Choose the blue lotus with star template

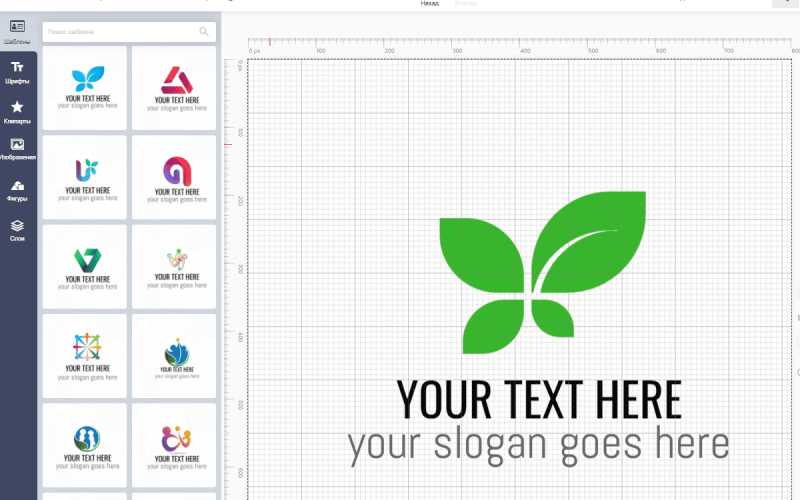pyautogui.click(x=174, y=356)
